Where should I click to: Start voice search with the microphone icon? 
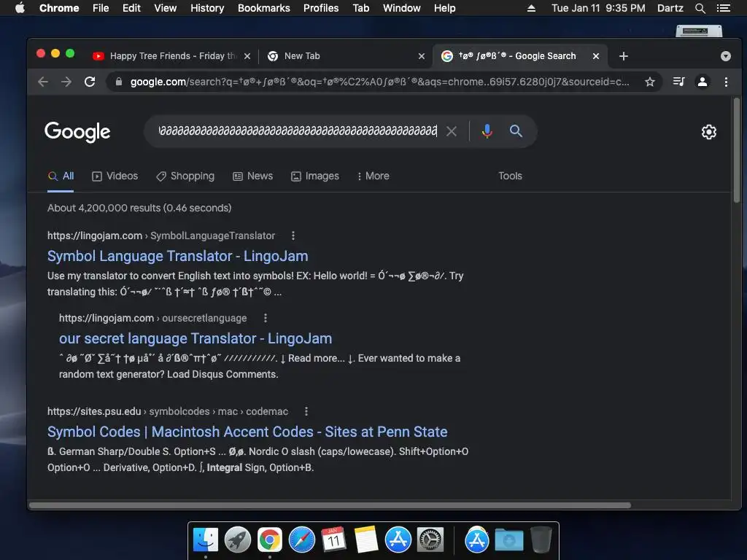coord(487,131)
